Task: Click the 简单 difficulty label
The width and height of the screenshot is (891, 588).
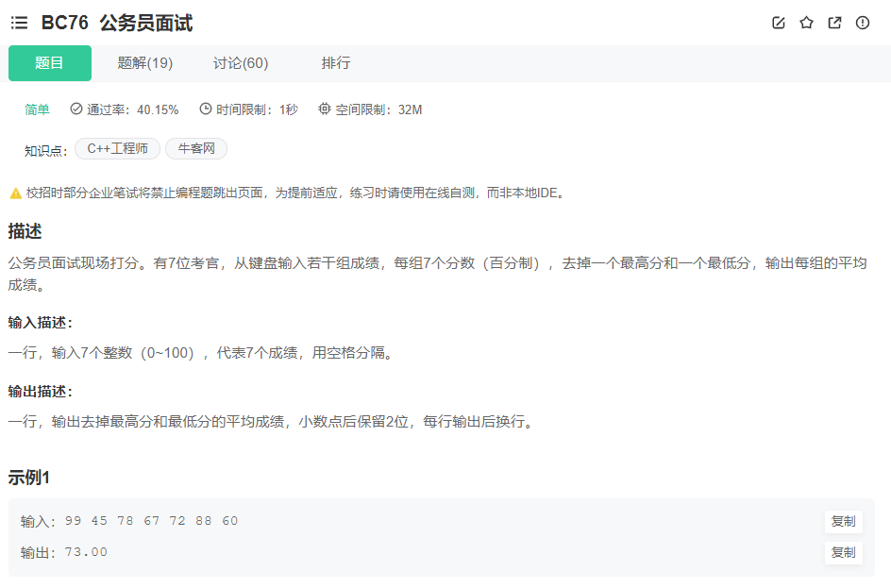Action: tap(37, 109)
